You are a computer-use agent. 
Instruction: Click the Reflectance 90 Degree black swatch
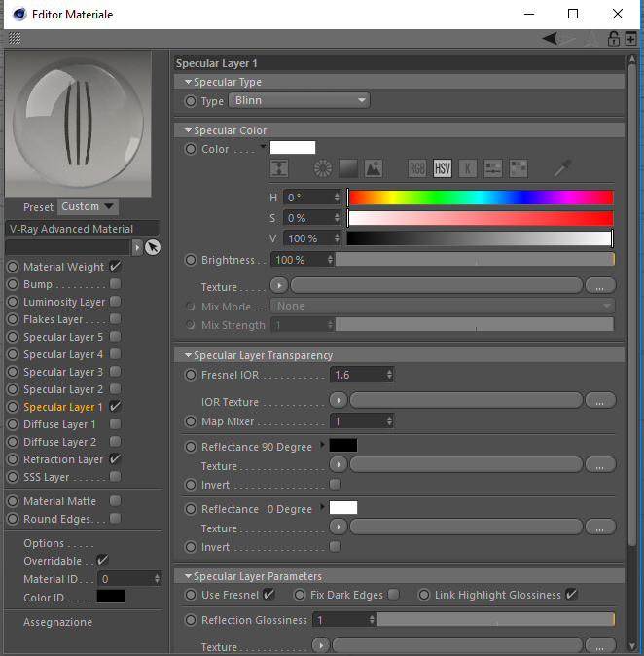343,445
